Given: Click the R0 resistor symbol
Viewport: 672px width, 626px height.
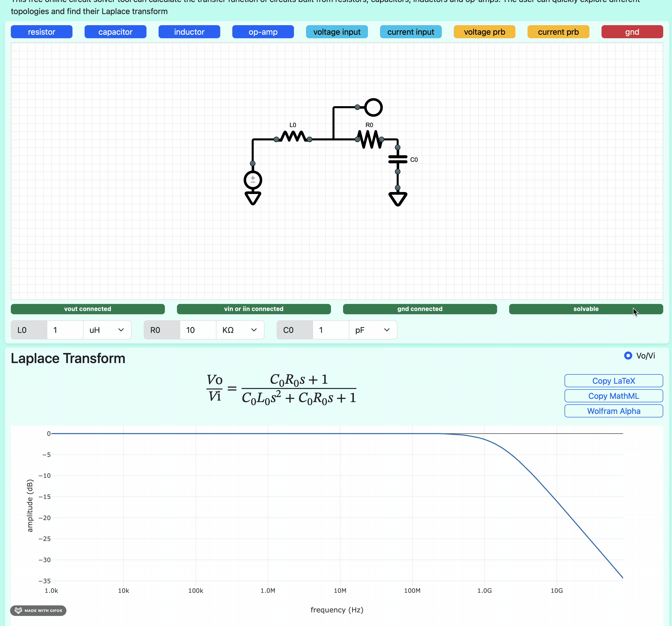Looking at the screenshot, I should tap(369, 139).
